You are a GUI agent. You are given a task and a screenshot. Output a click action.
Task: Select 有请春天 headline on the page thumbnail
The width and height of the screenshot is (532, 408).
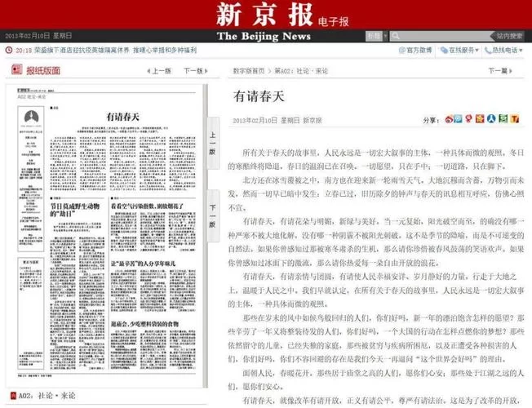(x=123, y=118)
